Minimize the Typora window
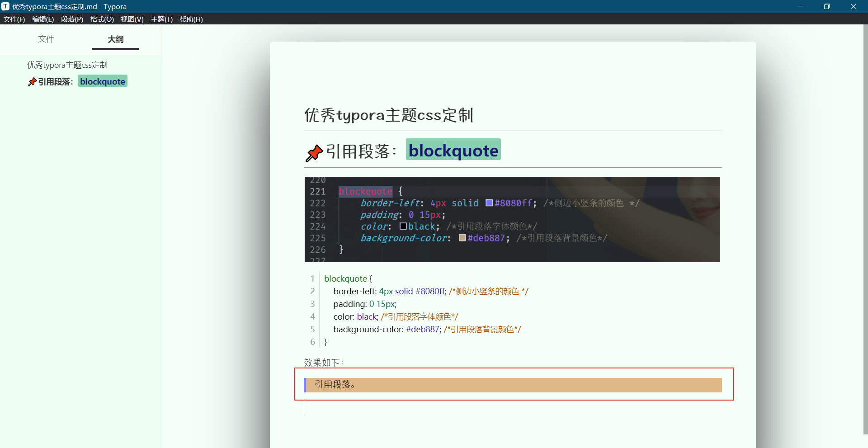868x448 pixels. [x=801, y=6]
